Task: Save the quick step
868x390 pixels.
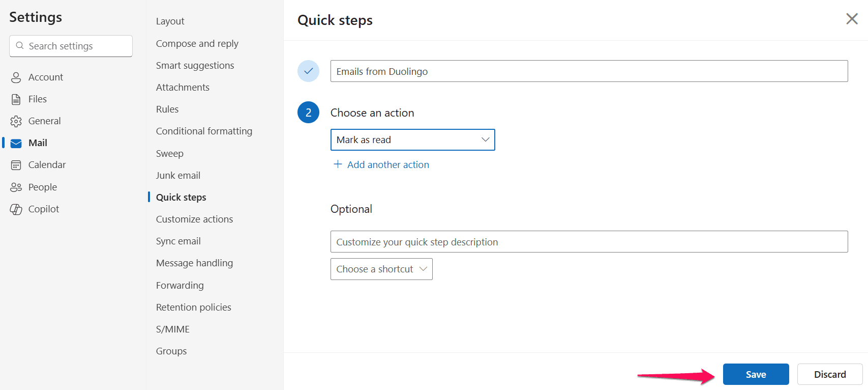Action: 756,374
